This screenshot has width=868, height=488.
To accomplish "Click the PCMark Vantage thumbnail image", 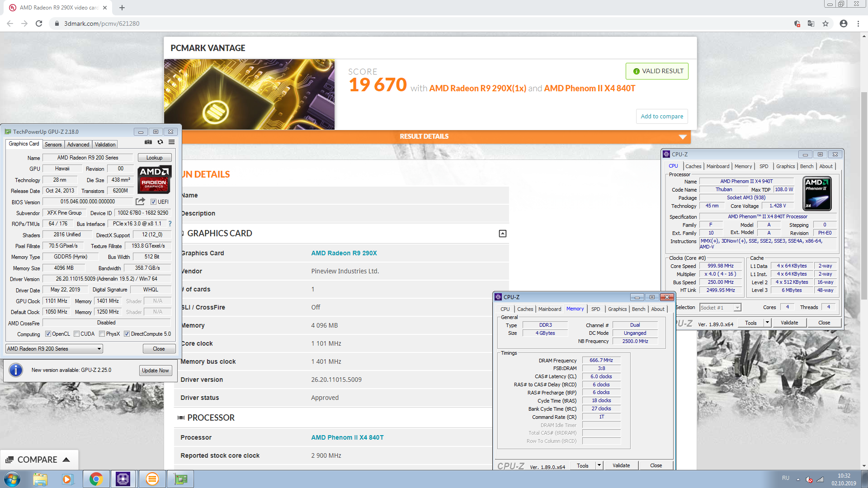I will pos(249,94).
